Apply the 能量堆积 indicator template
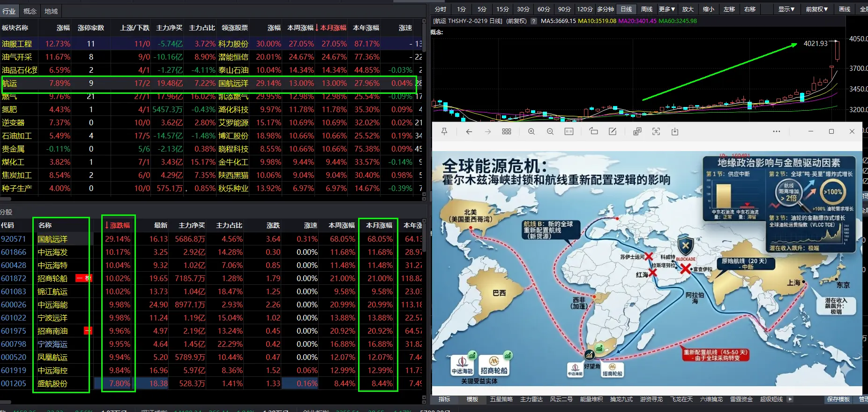Screen dimensions: 868x412 click(591, 399)
